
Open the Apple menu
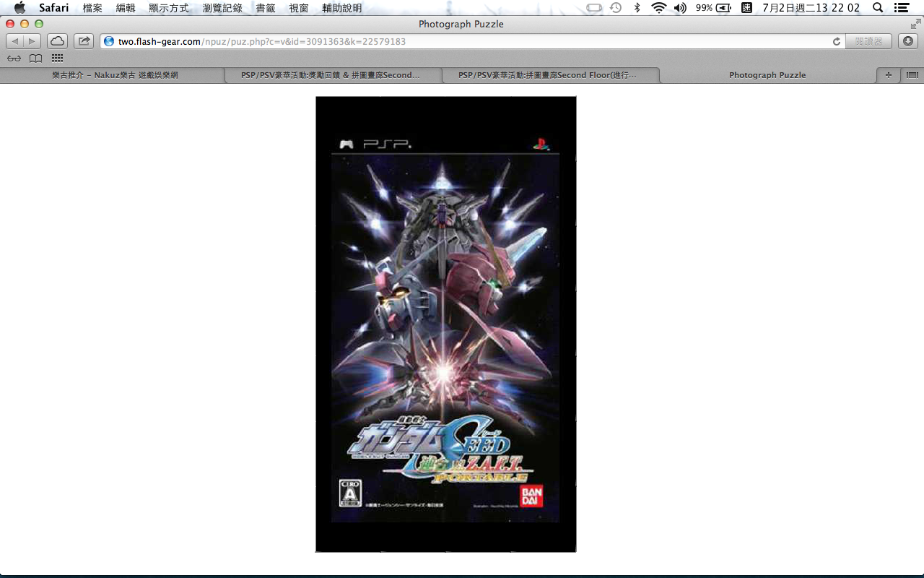19,8
